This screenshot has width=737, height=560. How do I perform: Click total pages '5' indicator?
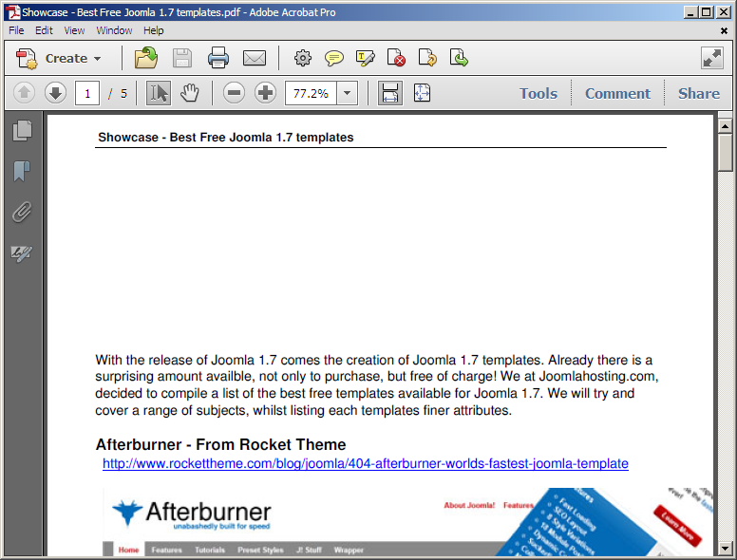tap(123, 93)
